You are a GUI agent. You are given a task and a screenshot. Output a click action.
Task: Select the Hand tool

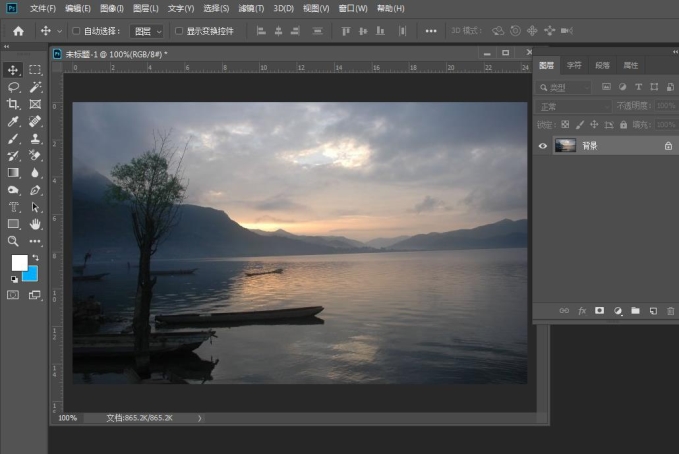[x=35, y=224]
